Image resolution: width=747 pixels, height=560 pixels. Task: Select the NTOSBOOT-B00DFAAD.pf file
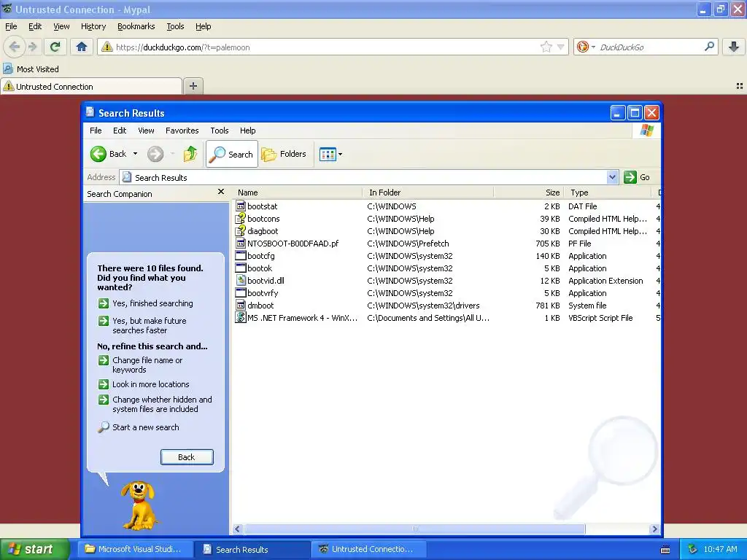tap(293, 244)
